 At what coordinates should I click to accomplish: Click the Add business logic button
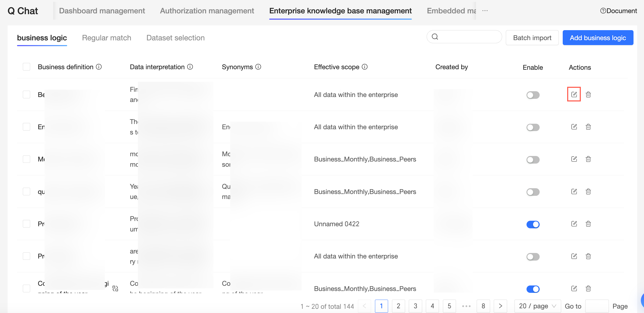pyautogui.click(x=598, y=38)
